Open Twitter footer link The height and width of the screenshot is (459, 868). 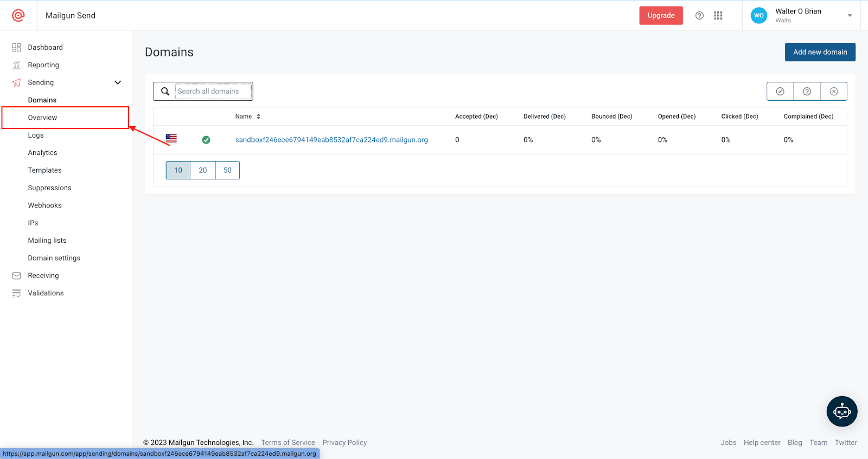(846, 443)
